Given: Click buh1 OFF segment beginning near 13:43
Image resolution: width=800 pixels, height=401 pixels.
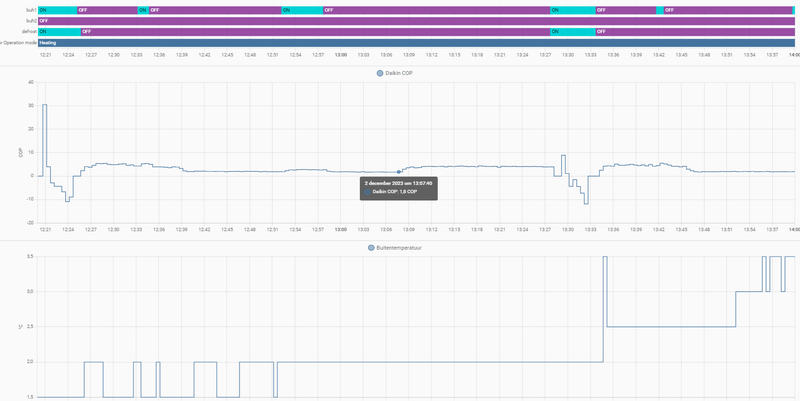Looking at the screenshot, I should pyautogui.click(x=728, y=10).
